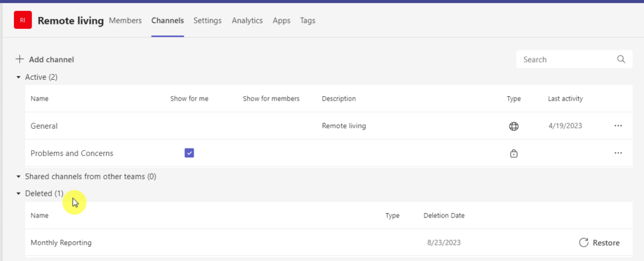Click the Type header in Deleted table
This screenshot has width=644, height=261.
coord(392,215)
